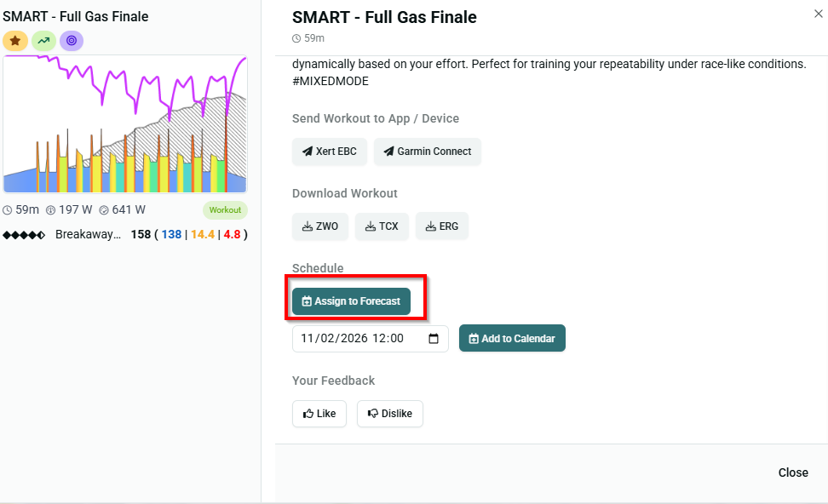Click the SMART - Full Gas Finale card title
This screenshot has width=828, height=504.
75,16
